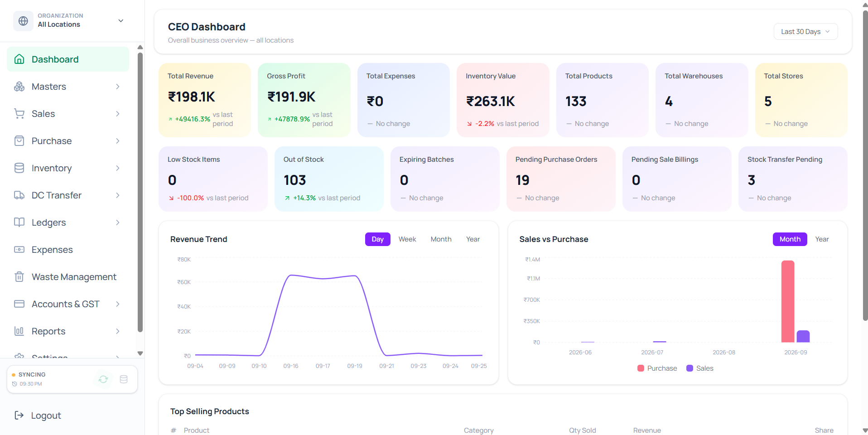
Task: Open the Dashboard menu item
Action: (x=68, y=59)
